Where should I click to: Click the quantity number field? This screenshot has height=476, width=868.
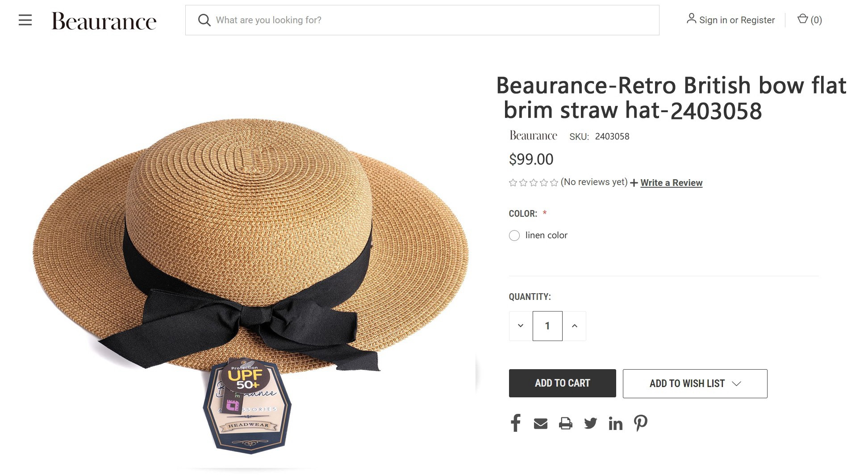(x=547, y=326)
